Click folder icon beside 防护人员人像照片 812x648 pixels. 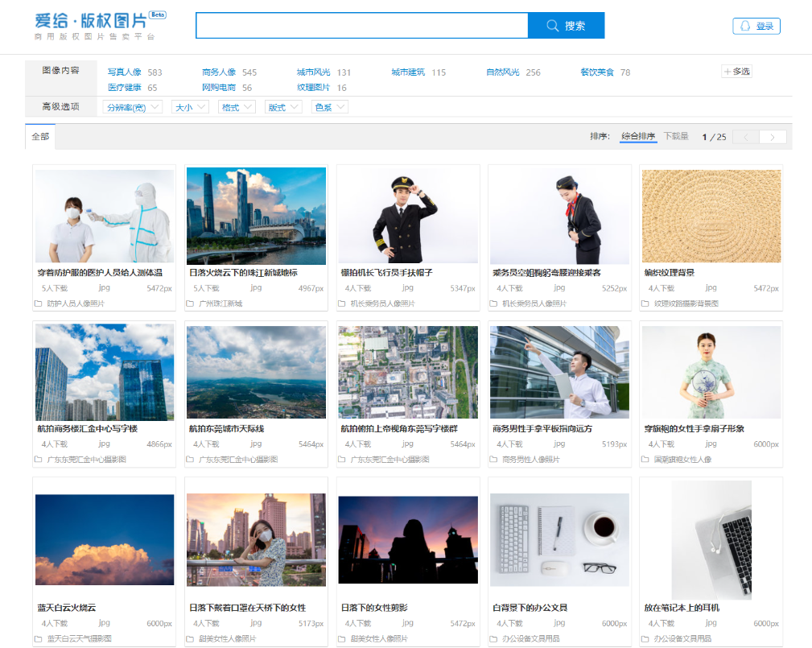point(39,303)
